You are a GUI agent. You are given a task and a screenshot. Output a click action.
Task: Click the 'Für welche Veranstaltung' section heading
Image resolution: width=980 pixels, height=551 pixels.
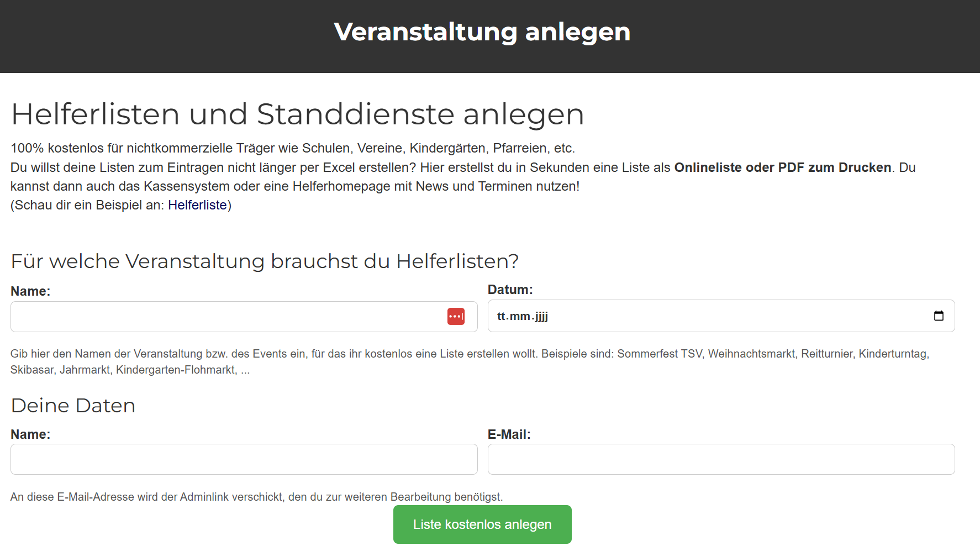(x=265, y=261)
